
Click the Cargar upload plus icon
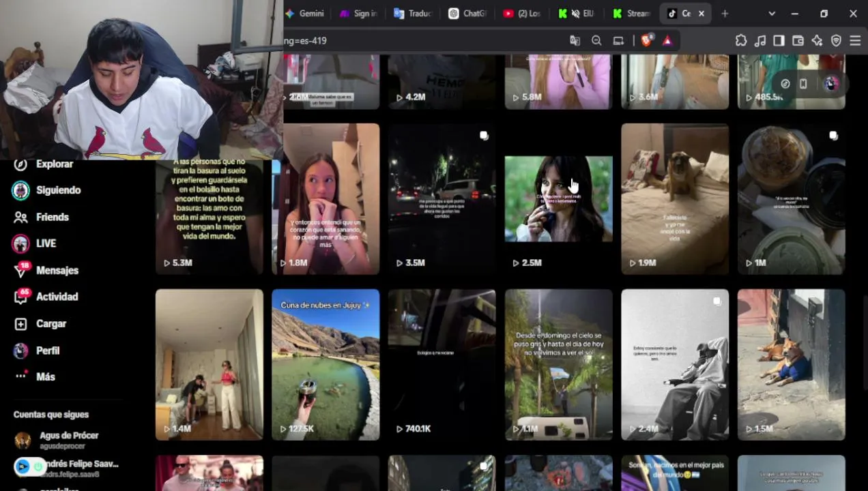click(x=21, y=324)
